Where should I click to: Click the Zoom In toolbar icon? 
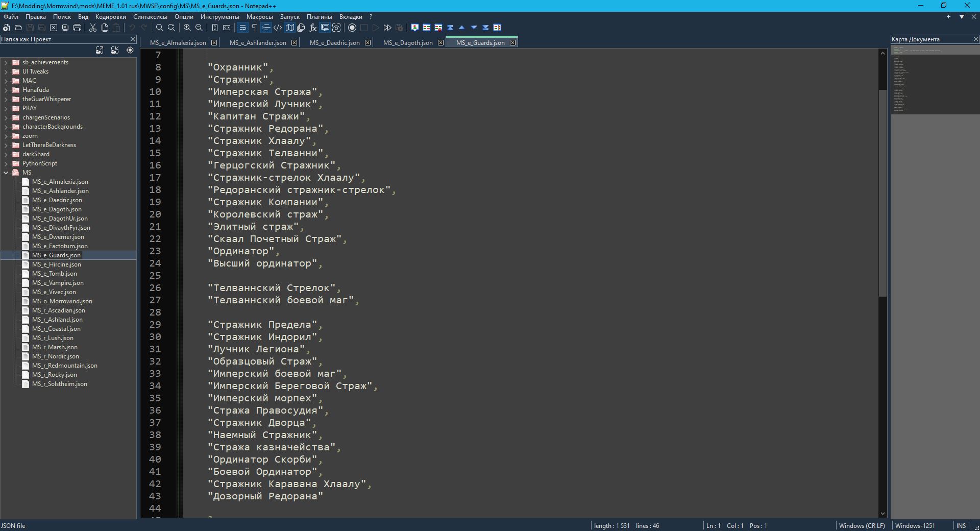pyautogui.click(x=187, y=28)
